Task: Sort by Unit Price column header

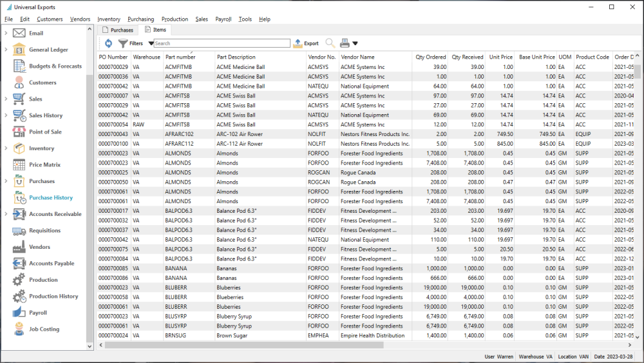Action: click(500, 57)
